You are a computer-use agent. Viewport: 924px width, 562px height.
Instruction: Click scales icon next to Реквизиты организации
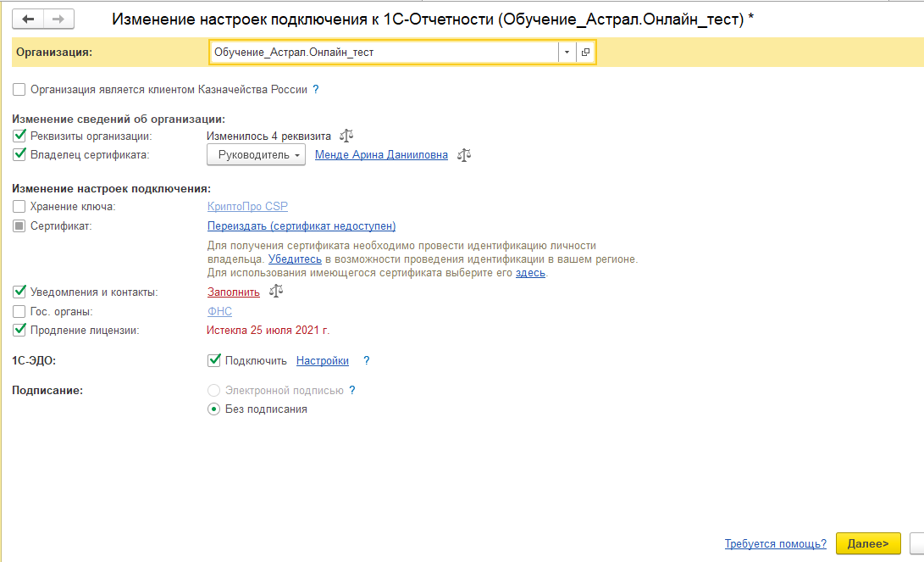(x=346, y=136)
